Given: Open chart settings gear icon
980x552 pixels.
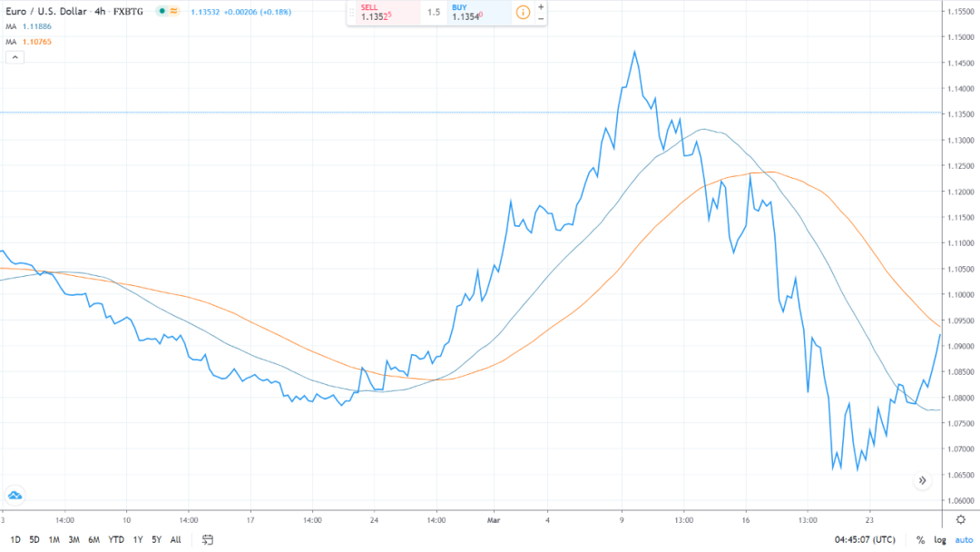Looking at the screenshot, I should coord(961,519).
